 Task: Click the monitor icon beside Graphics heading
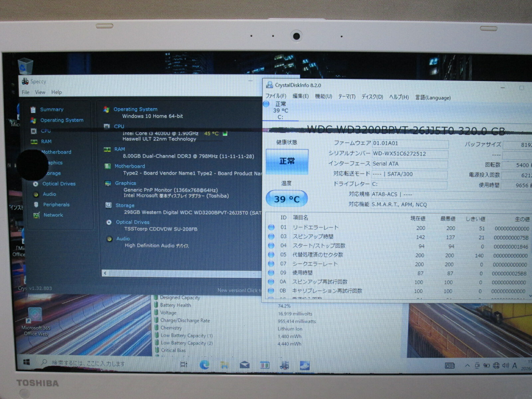point(108,183)
